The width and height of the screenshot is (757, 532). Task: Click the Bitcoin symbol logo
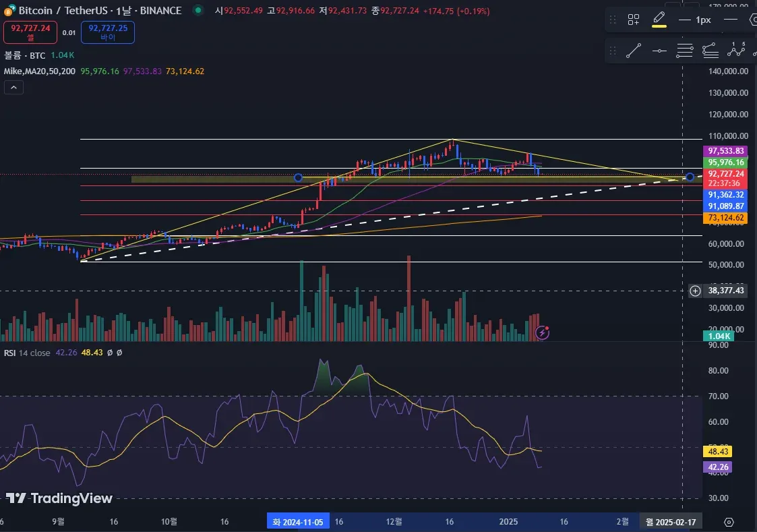9,10
